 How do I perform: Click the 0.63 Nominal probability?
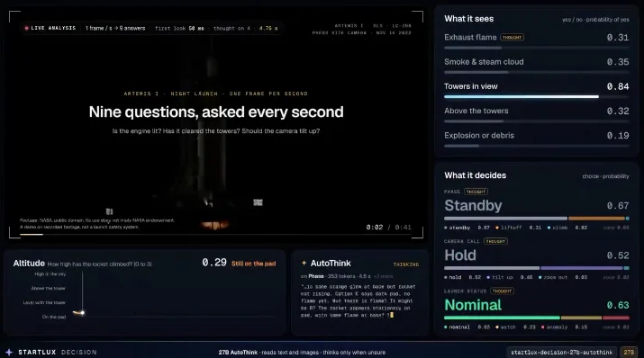point(618,306)
